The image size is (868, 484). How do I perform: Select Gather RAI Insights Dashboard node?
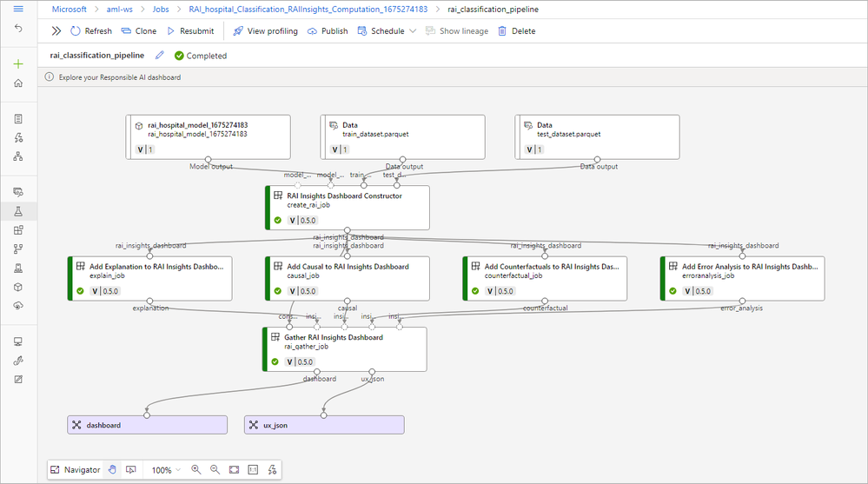point(344,348)
